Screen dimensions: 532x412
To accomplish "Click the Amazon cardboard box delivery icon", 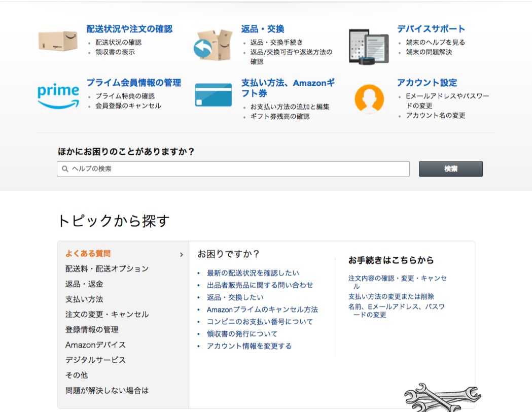I will [58, 42].
